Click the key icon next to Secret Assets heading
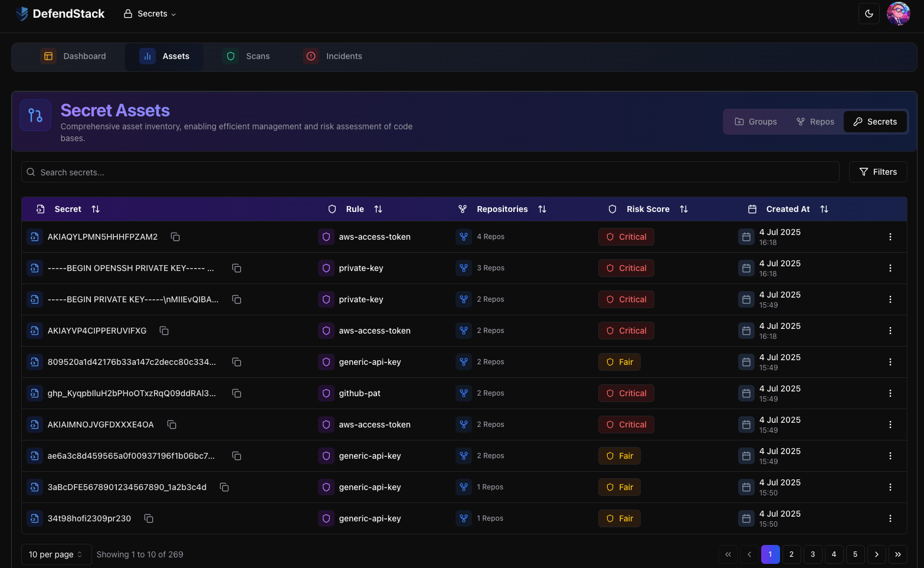 tap(35, 115)
